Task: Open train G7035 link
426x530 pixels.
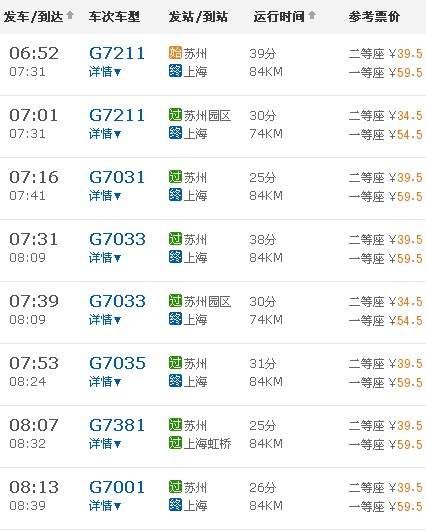Action: coord(117,363)
